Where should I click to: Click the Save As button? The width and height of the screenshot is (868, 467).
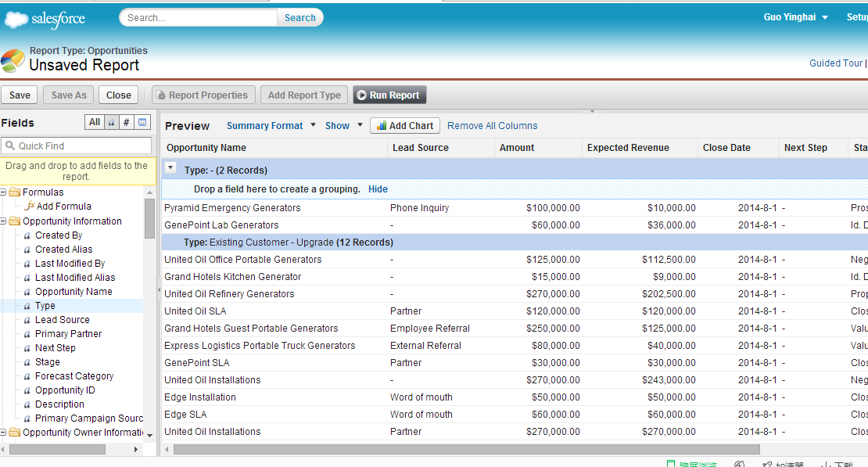(69, 95)
